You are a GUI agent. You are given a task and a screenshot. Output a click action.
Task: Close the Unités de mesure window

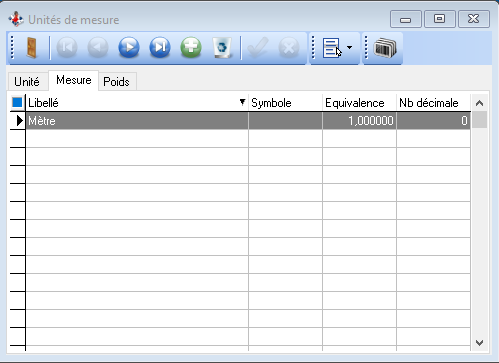coord(474,19)
